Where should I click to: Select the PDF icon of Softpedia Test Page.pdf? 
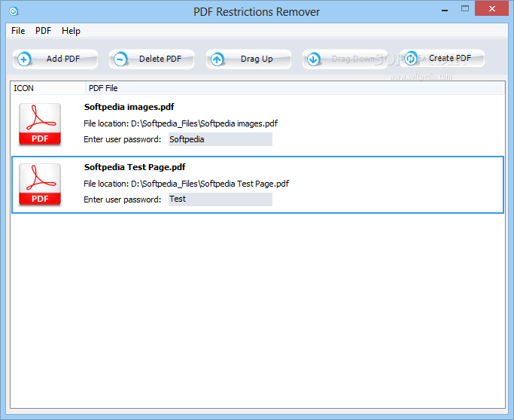(x=40, y=184)
